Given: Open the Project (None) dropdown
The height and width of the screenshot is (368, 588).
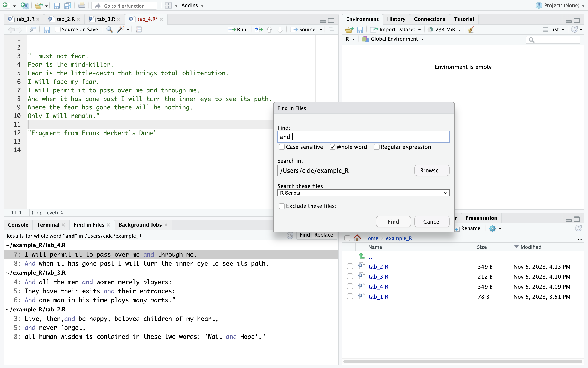Looking at the screenshot, I should pyautogui.click(x=560, y=5).
